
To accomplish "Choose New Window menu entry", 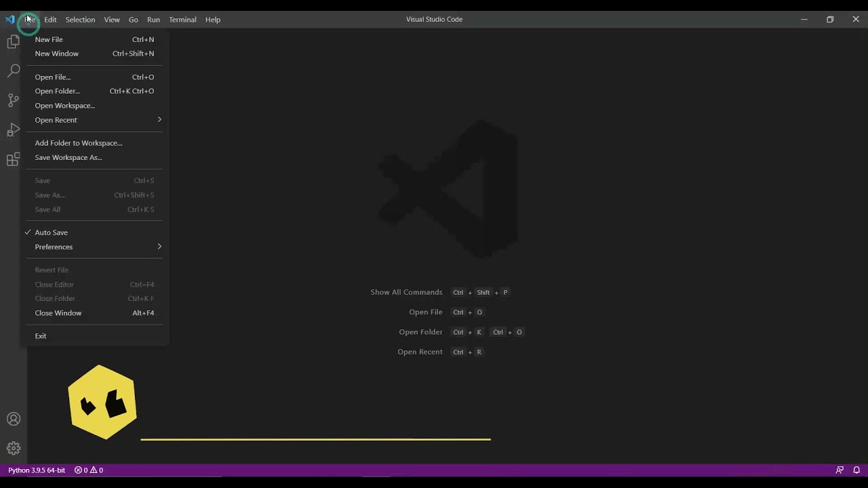I will pyautogui.click(x=94, y=54).
